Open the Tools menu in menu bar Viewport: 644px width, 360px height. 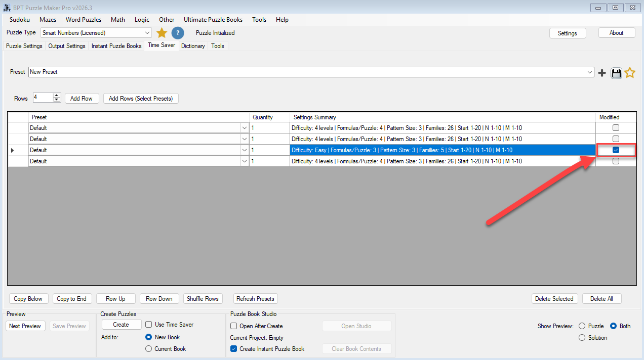tap(259, 20)
